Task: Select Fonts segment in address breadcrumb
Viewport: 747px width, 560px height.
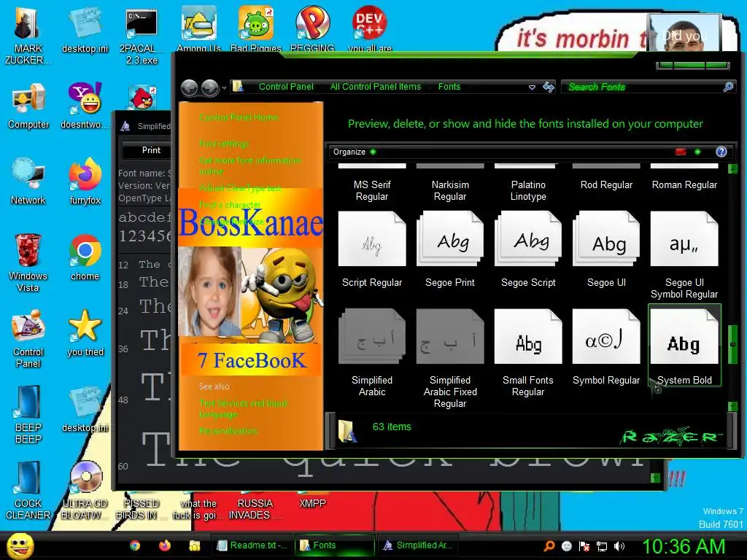Action: pos(449,87)
